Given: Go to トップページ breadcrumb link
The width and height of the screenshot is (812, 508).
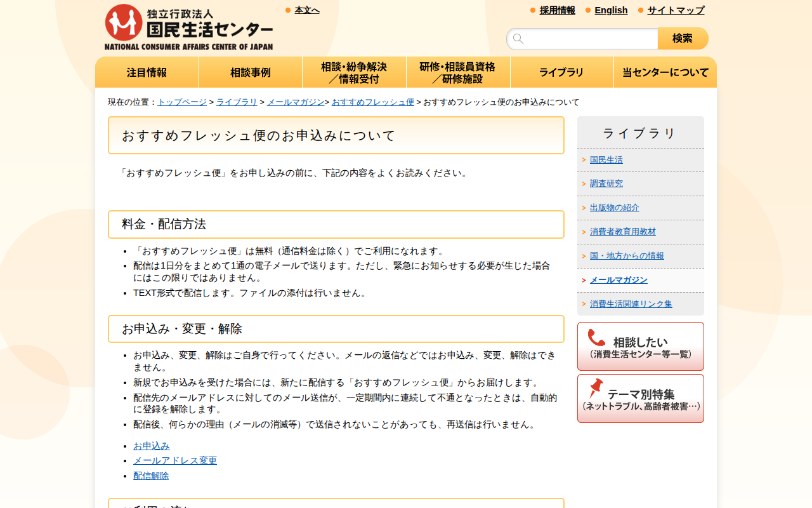Looking at the screenshot, I should 182,102.
